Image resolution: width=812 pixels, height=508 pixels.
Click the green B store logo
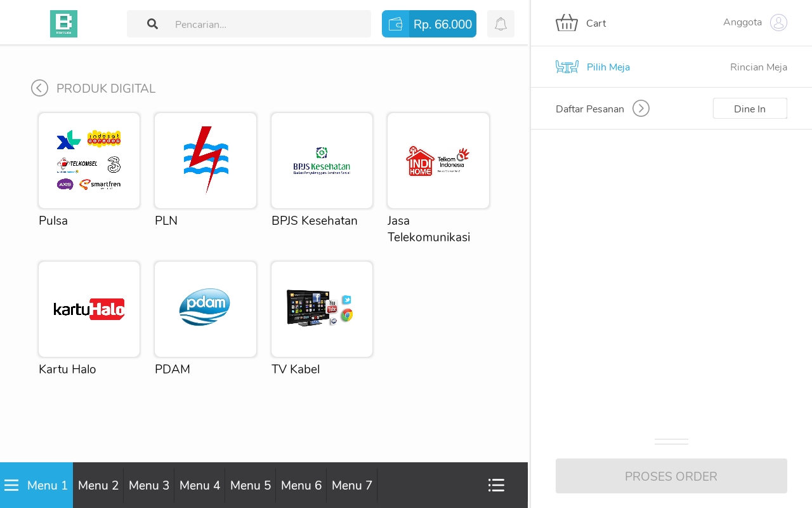[x=63, y=23]
